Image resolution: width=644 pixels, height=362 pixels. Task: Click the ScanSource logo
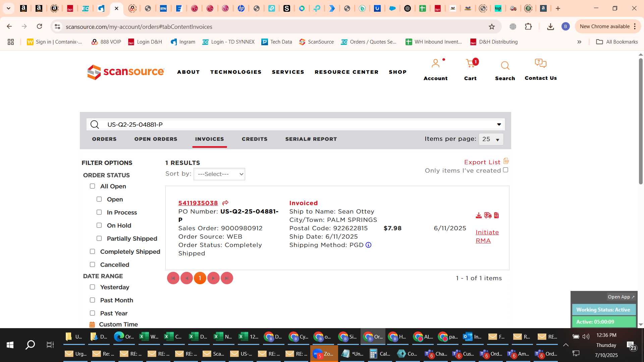point(126,72)
